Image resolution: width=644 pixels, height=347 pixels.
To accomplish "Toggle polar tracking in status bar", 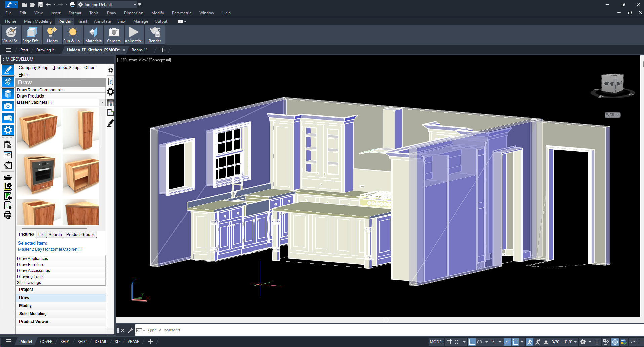I will pyautogui.click(x=480, y=342).
